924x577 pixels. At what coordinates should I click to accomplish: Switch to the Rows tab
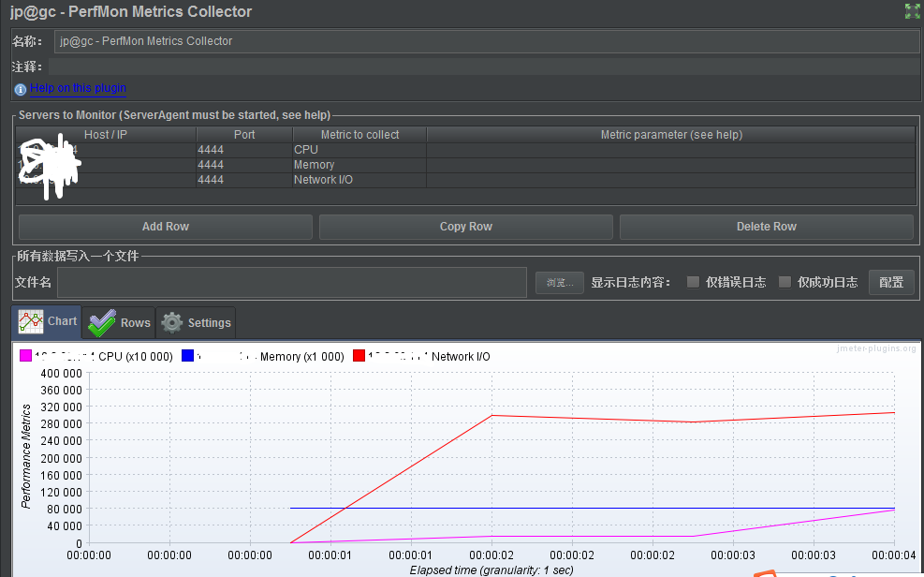(119, 323)
